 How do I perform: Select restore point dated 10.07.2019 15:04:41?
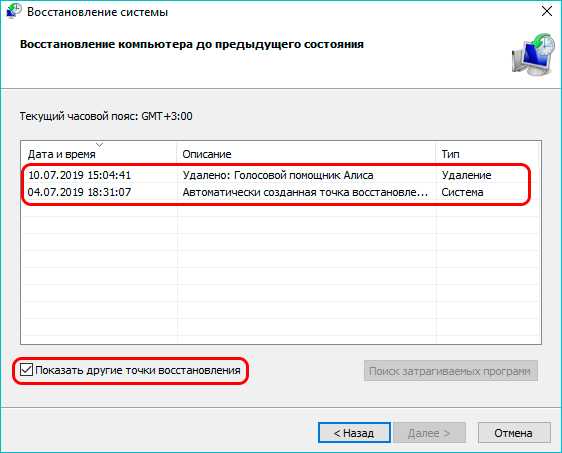(79, 175)
